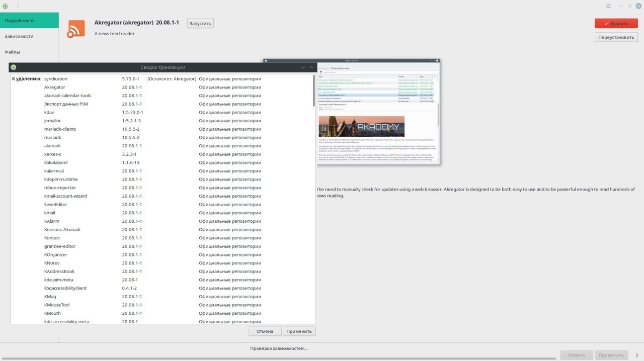Click the Переустановить button

tap(616, 37)
